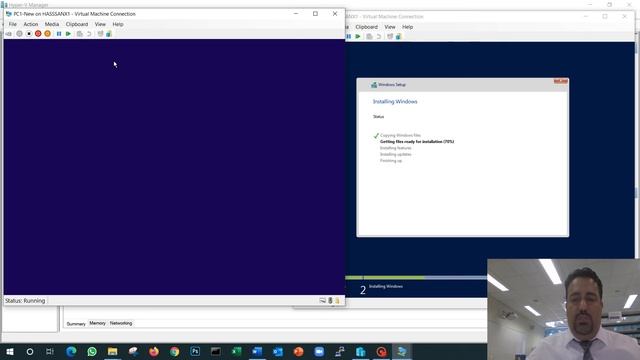Viewport: 640px width, 360px height.
Task: Click the Turn Off icon in PC1-New toolbar
Action: tap(29, 34)
